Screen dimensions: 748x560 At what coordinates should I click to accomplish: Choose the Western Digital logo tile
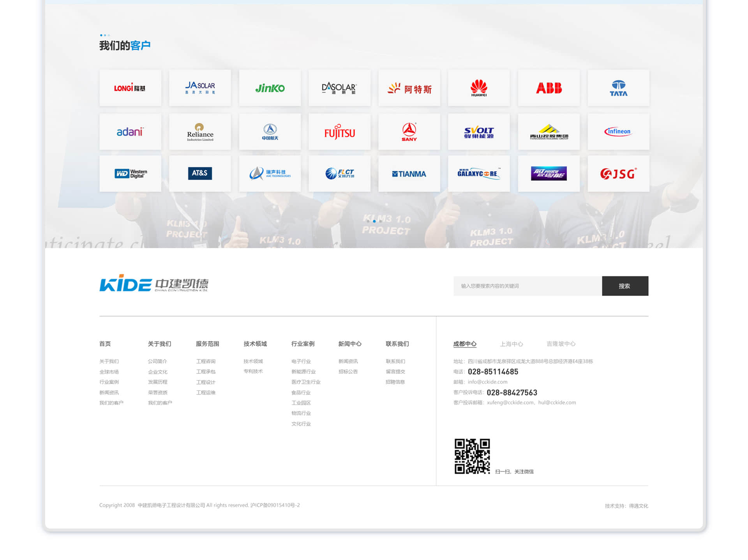coord(130,173)
